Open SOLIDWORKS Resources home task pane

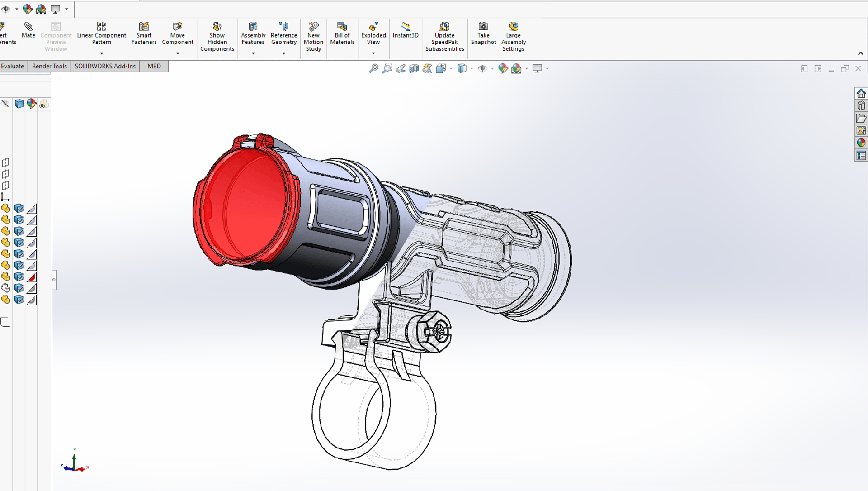[x=861, y=93]
